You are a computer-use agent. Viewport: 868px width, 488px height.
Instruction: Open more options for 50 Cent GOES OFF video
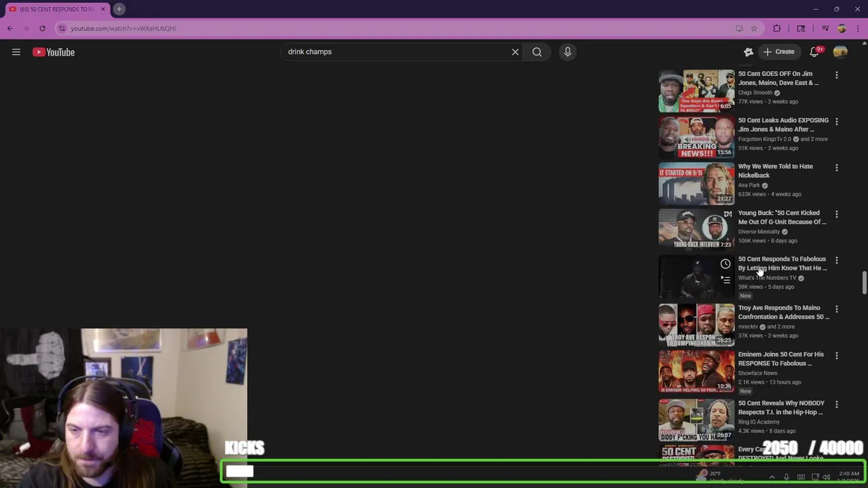point(836,75)
